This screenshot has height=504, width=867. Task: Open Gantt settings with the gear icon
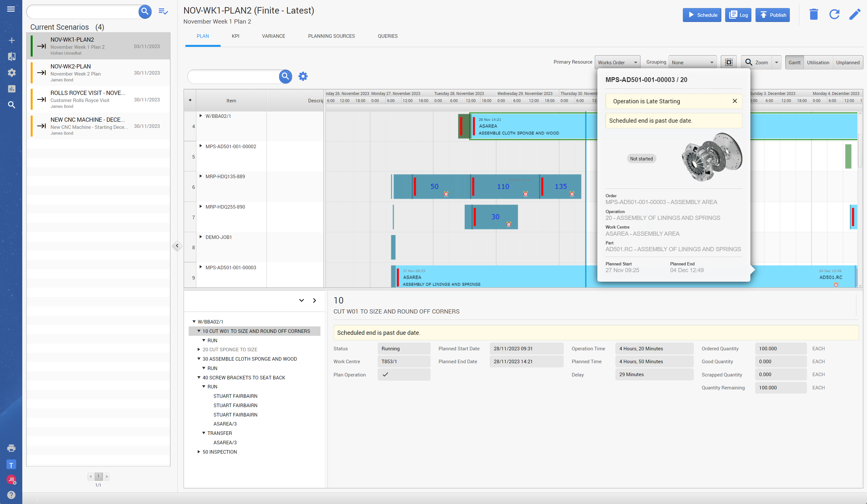[303, 76]
